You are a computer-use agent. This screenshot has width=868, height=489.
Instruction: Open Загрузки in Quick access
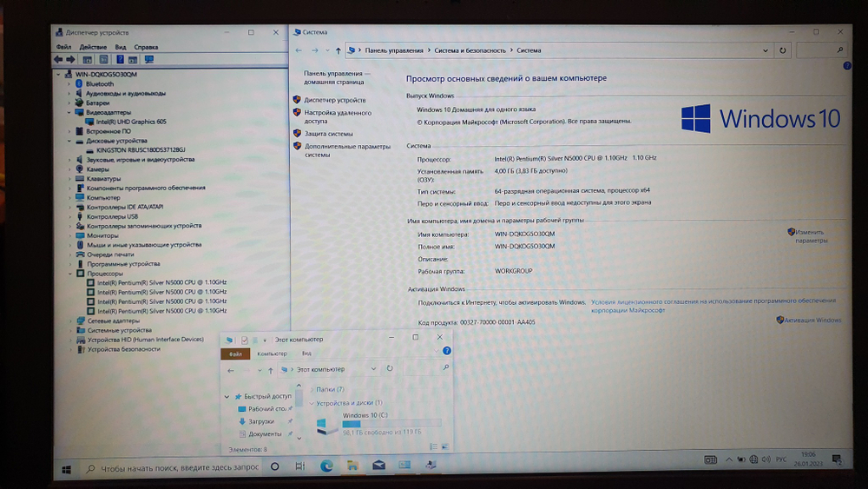(x=260, y=421)
